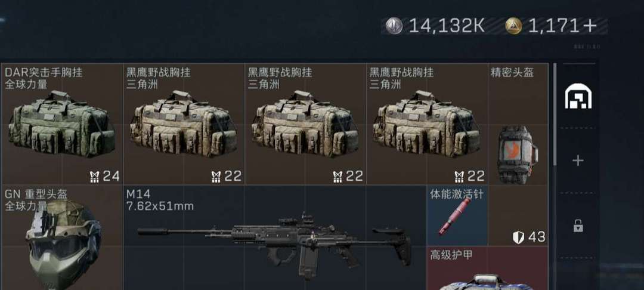The height and width of the screenshot is (290, 644).
Task: Click the 7.62x51mm ammo caliber label
Action: coord(160,206)
